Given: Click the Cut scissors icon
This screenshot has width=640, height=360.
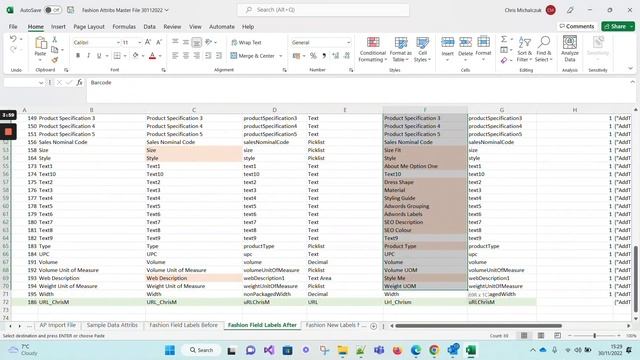Looking at the screenshot, I should (55, 40).
